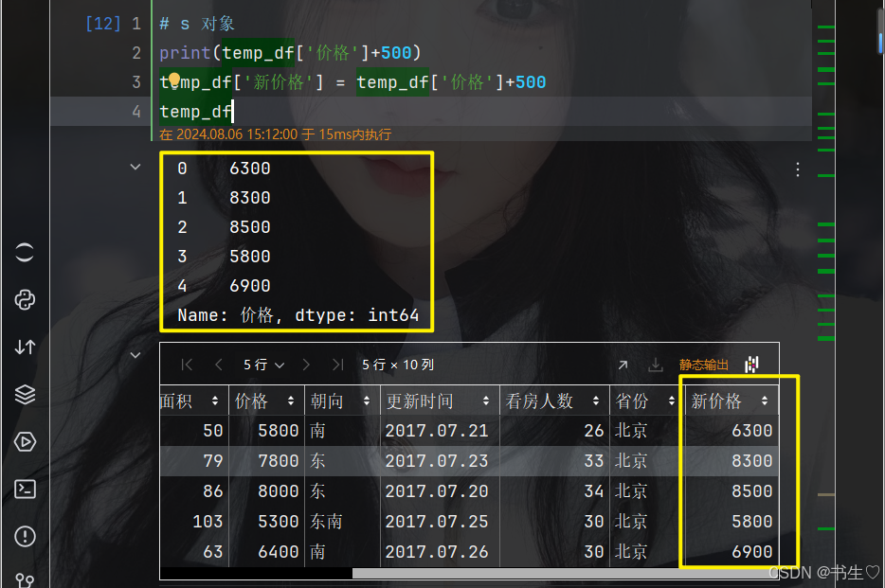Select cell 2017.07.20

click(440, 491)
